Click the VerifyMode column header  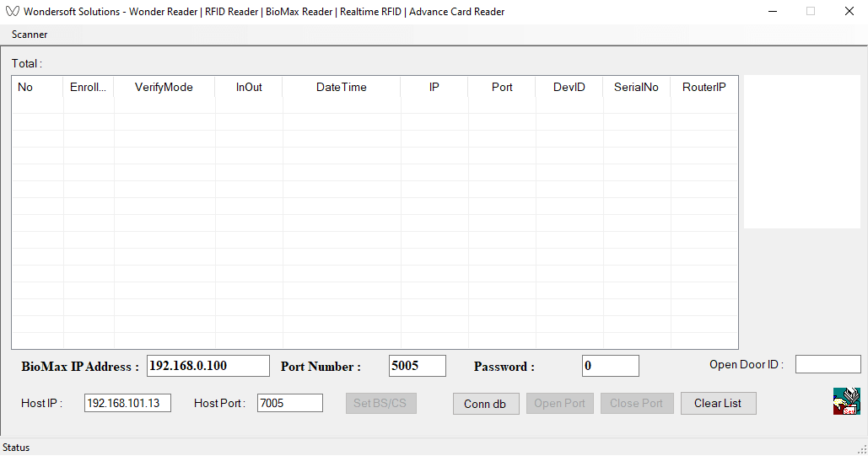164,88
